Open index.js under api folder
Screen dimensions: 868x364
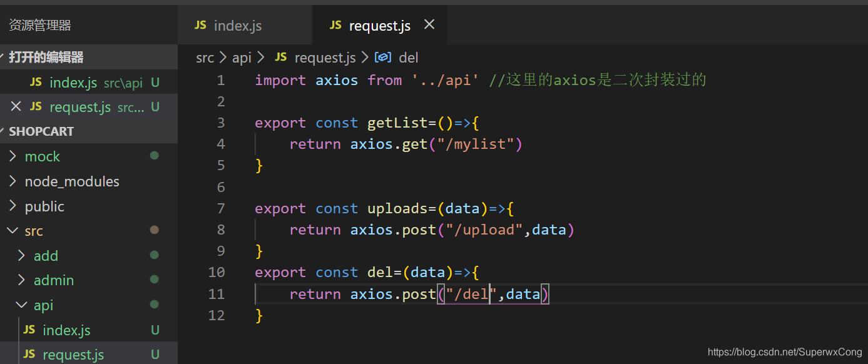pyautogui.click(x=89, y=330)
